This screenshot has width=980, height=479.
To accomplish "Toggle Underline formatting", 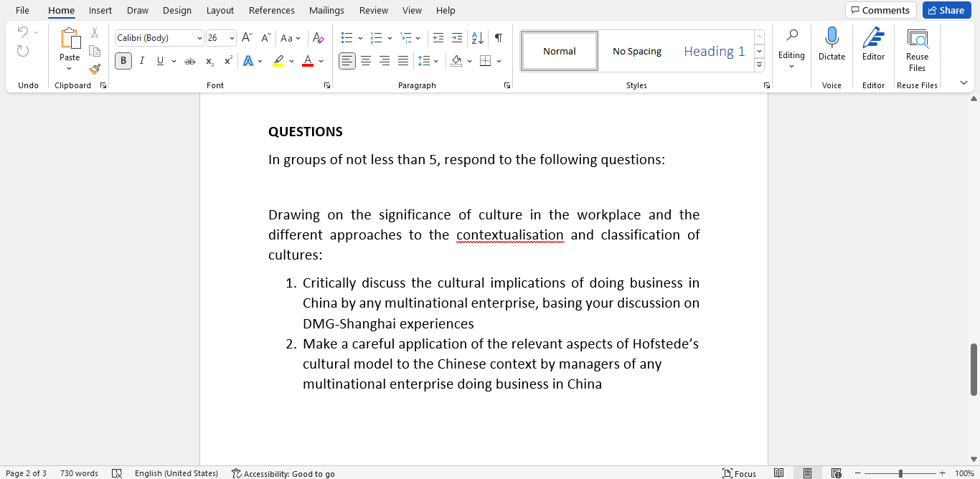I will coord(160,61).
